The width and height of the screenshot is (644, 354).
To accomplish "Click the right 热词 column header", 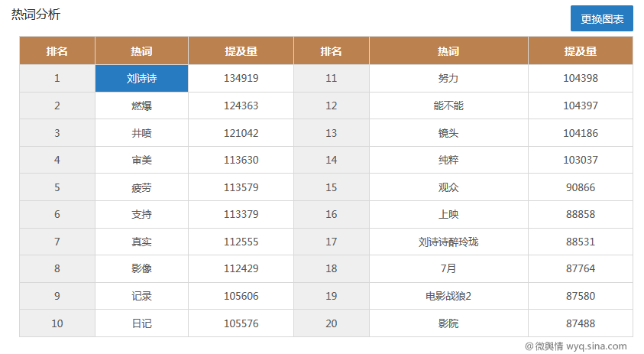I will pyautogui.click(x=448, y=51).
